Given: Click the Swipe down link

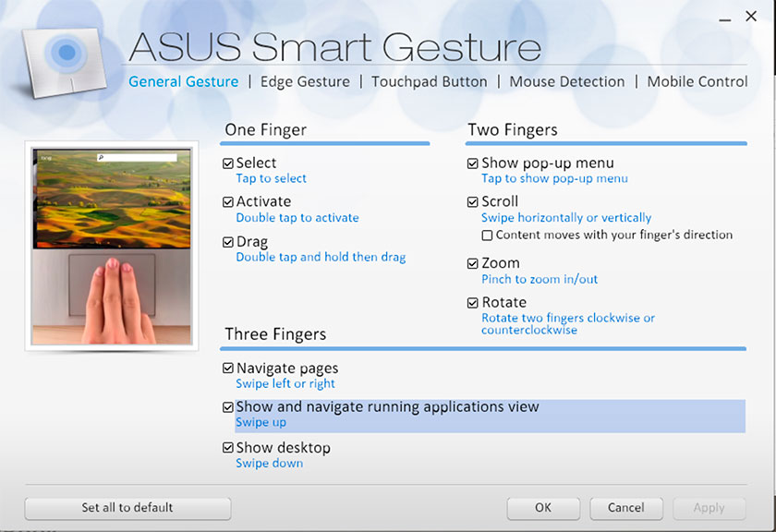Looking at the screenshot, I should 269,464.
